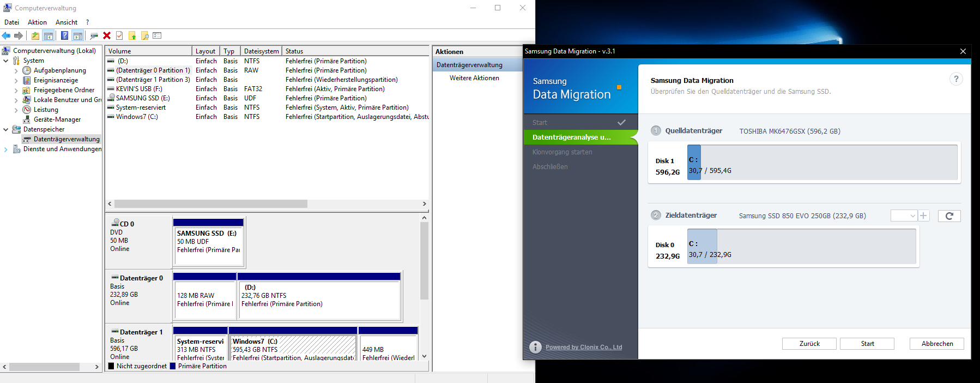Viewport: 980px width, 383px height.
Task: Open Help via the blue question mark icon
Action: [64, 35]
